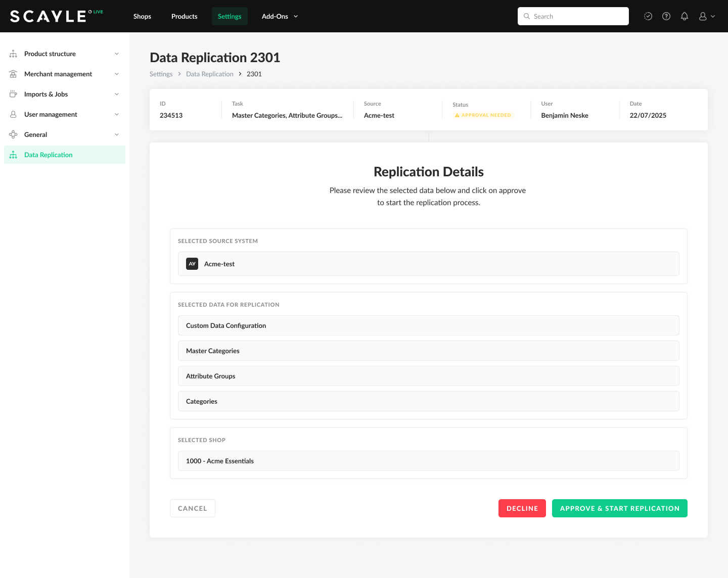Click the General sidebar icon

tap(13, 134)
